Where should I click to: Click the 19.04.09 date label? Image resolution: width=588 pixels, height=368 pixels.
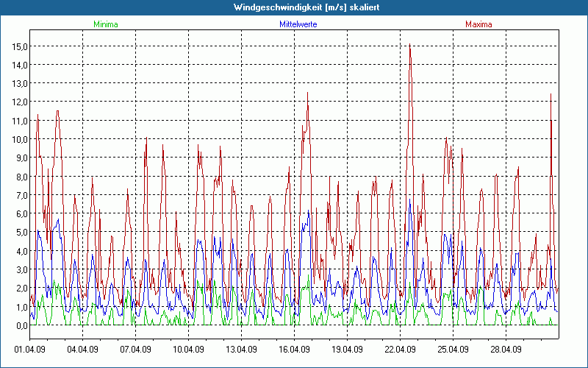[x=347, y=350]
